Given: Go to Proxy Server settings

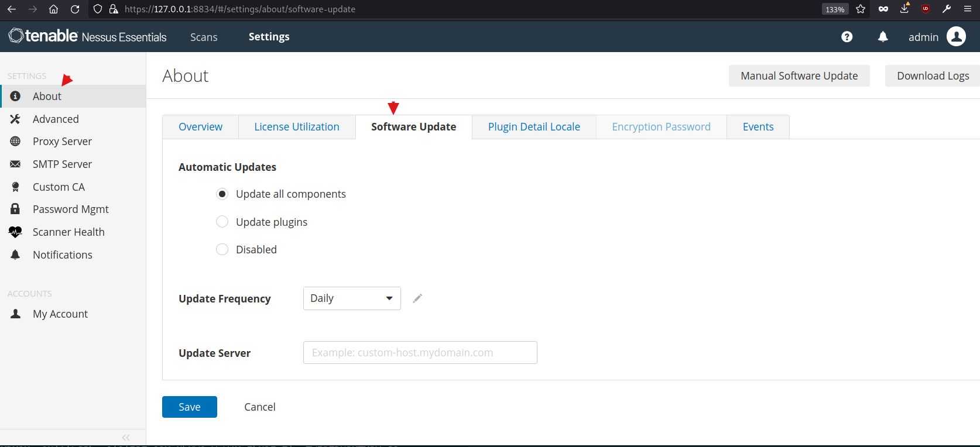Looking at the screenshot, I should tap(62, 142).
